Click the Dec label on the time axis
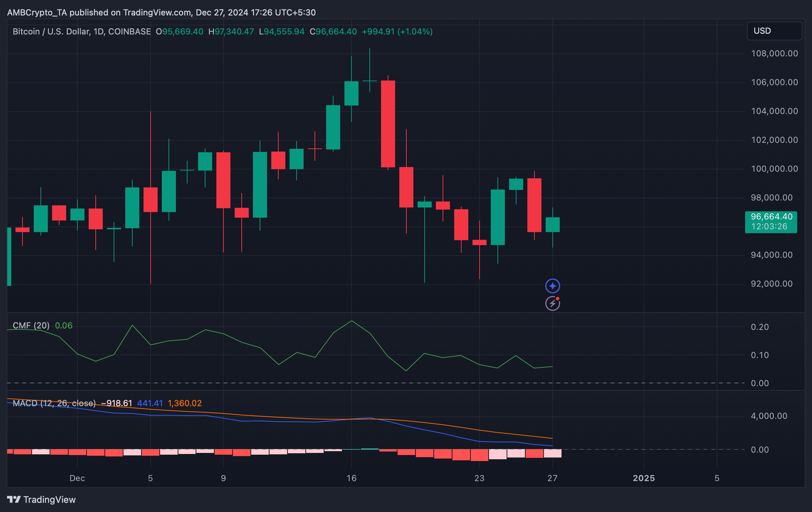 click(77, 478)
